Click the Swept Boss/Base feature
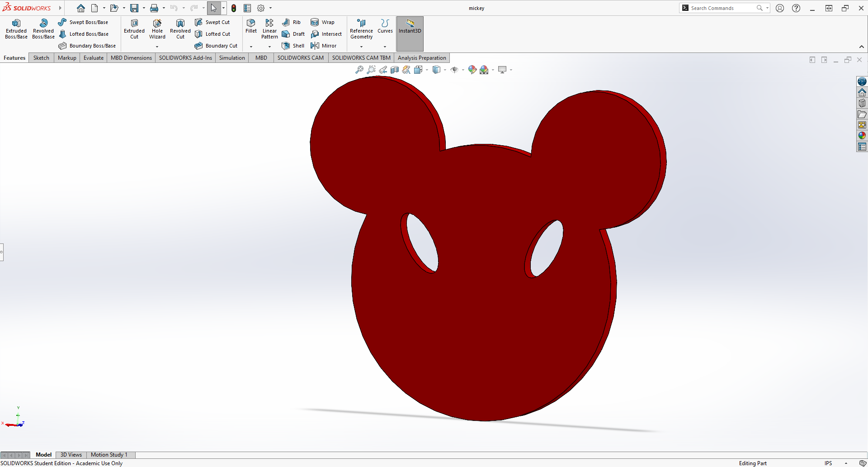Screen dimensions: 868x467 83,22
